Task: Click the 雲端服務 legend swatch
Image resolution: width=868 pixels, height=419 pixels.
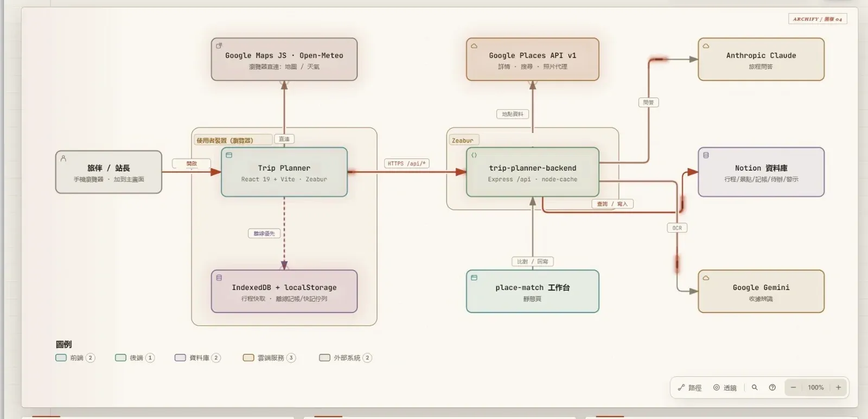Action: click(248, 358)
